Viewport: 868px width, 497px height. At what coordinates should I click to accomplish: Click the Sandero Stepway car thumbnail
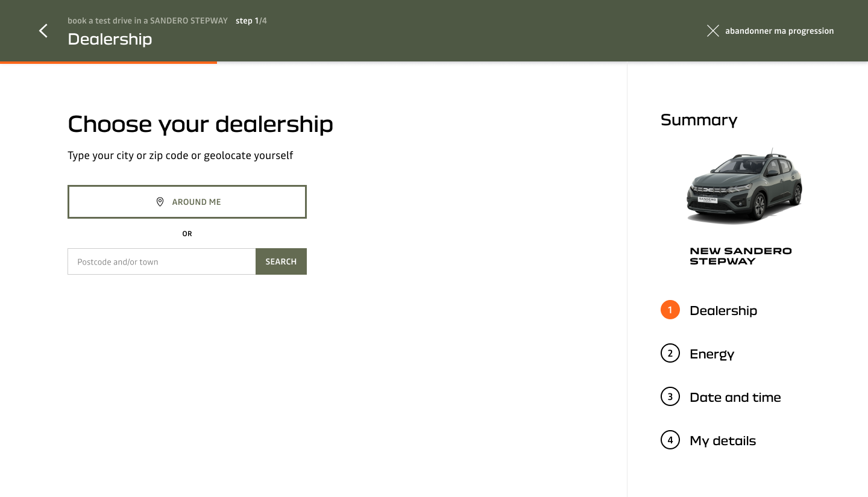click(x=745, y=186)
